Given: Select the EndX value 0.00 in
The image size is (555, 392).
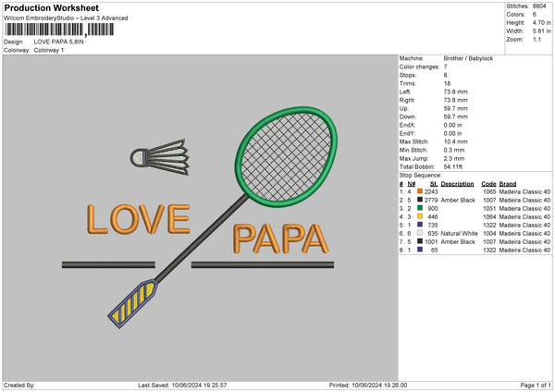Looking at the screenshot, I should click(452, 125).
